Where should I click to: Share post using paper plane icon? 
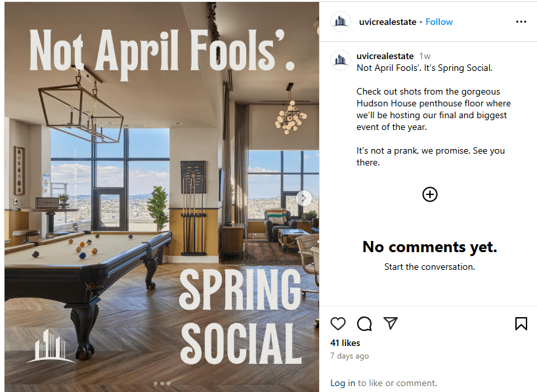(391, 324)
